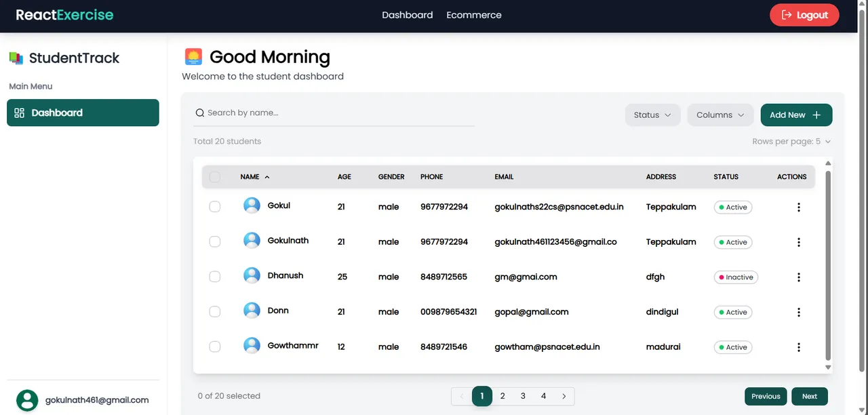Open Ecommerce in the top navigation
This screenshot has height=415, width=868.
pyautogui.click(x=474, y=15)
